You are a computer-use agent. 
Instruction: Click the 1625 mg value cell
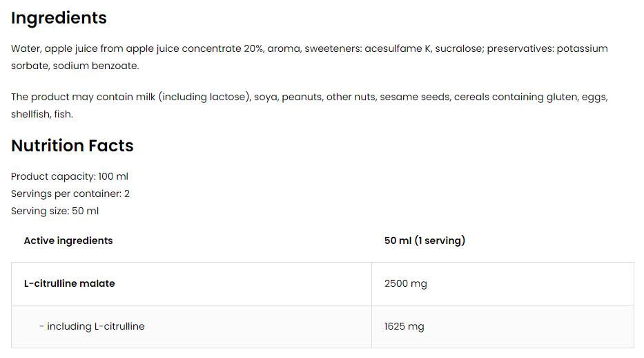tap(404, 326)
